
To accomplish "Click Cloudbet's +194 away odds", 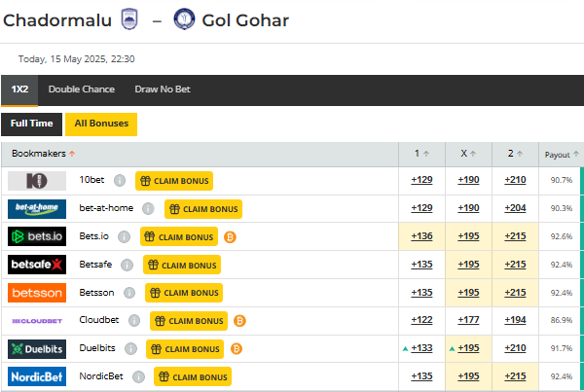I will tap(515, 320).
